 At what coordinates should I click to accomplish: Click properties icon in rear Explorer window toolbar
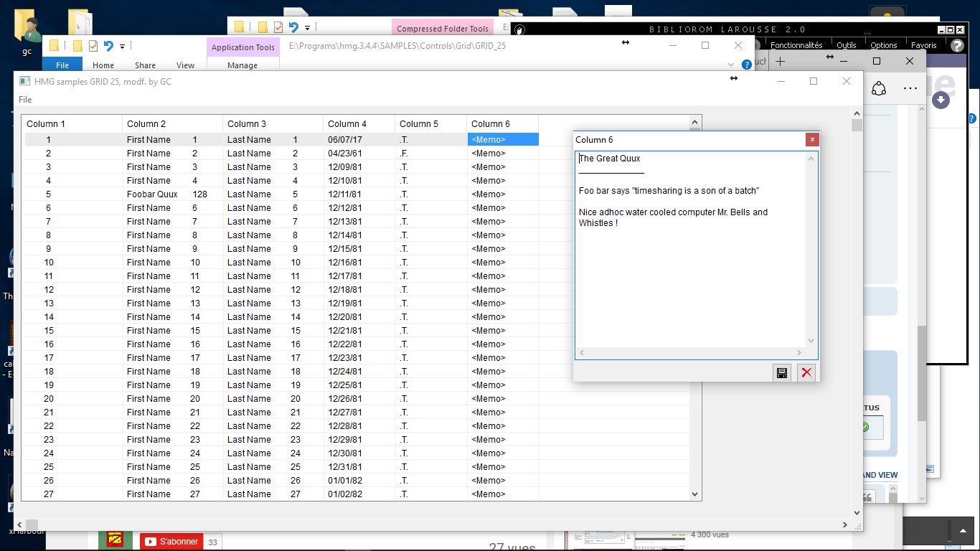click(x=278, y=27)
